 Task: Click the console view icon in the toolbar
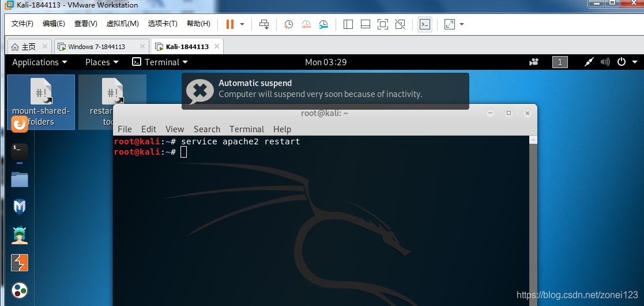pyautogui.click(x=425, y=25)
